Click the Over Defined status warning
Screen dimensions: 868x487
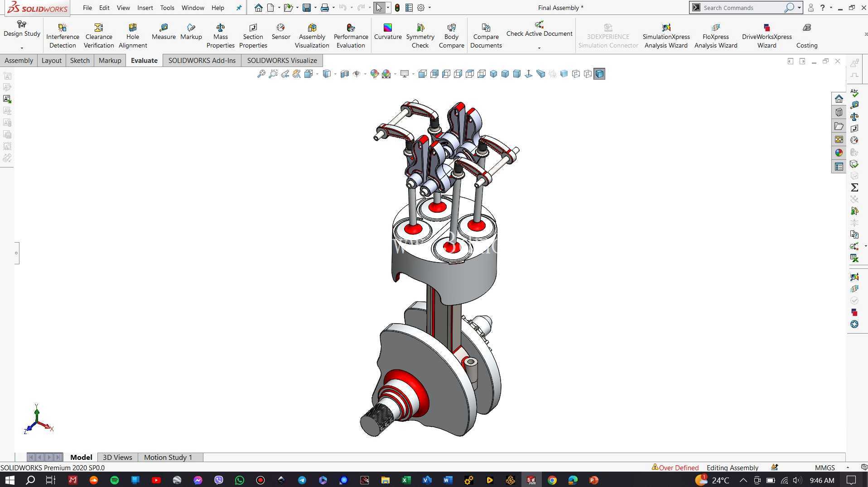click(x=675, y=468)
